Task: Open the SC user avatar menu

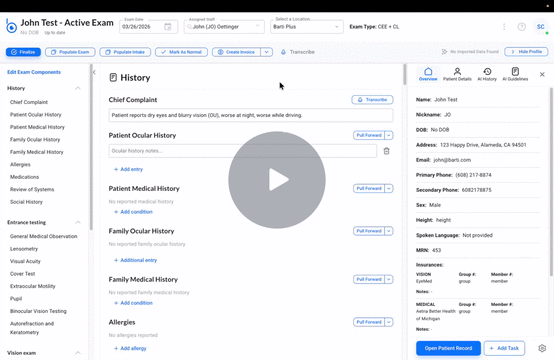Action: (x=541, y=27)
